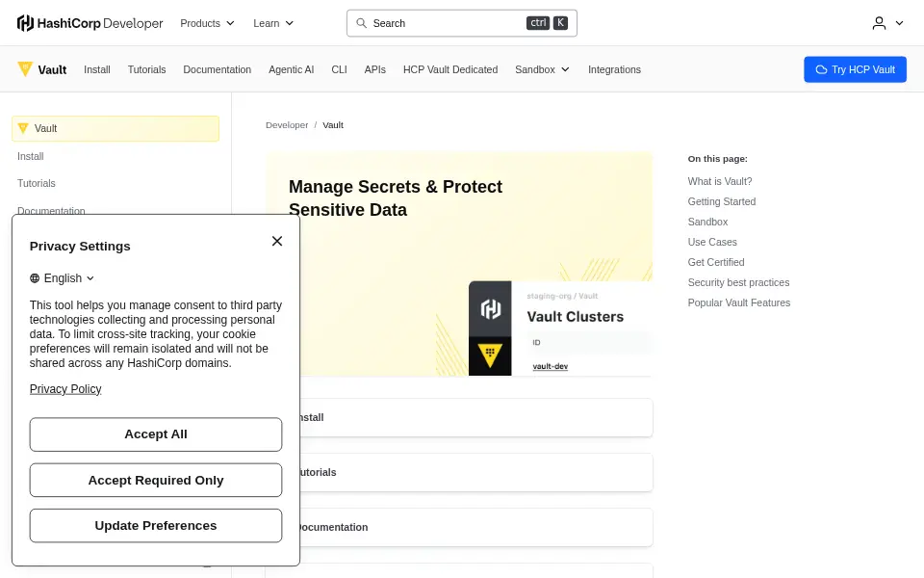Screen dimensions: 924x578
Task: Click Accept Required Only button
Action: [156, 480]
